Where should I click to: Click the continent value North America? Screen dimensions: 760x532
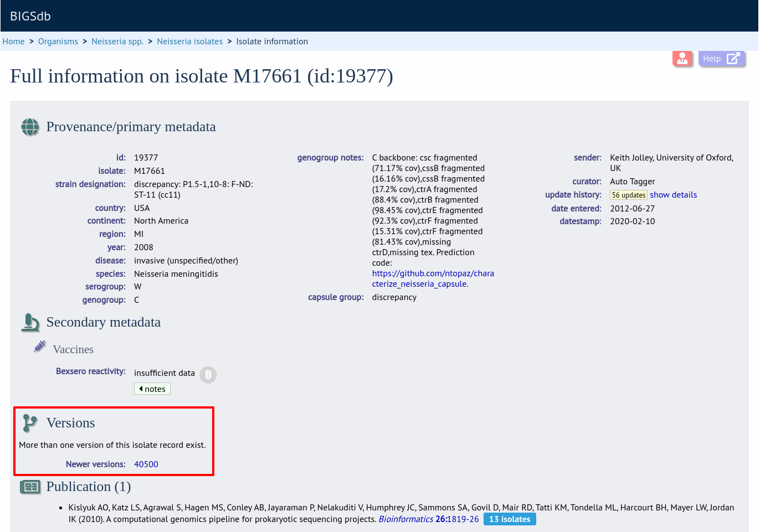click(x=161, y=221)
